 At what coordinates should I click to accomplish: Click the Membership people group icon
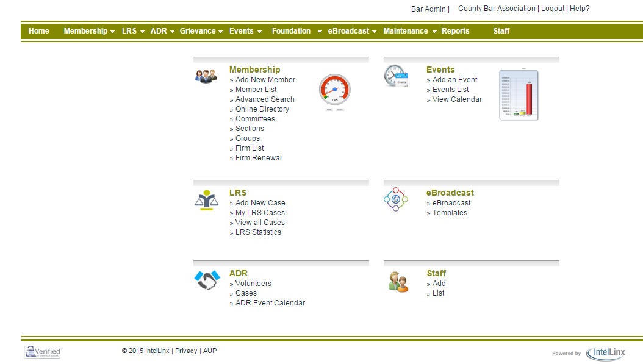tap(206, 76)
